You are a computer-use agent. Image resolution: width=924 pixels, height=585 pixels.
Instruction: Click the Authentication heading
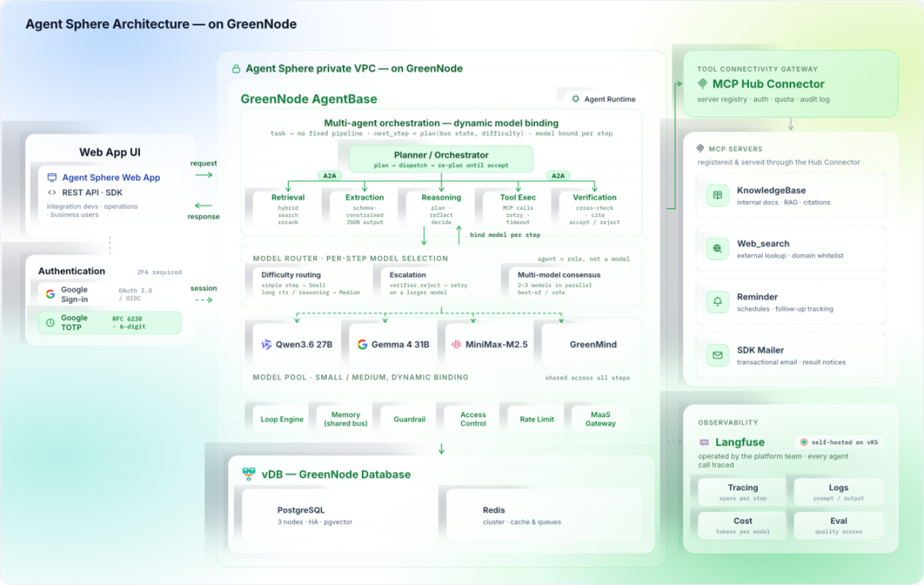click(72, 271)
